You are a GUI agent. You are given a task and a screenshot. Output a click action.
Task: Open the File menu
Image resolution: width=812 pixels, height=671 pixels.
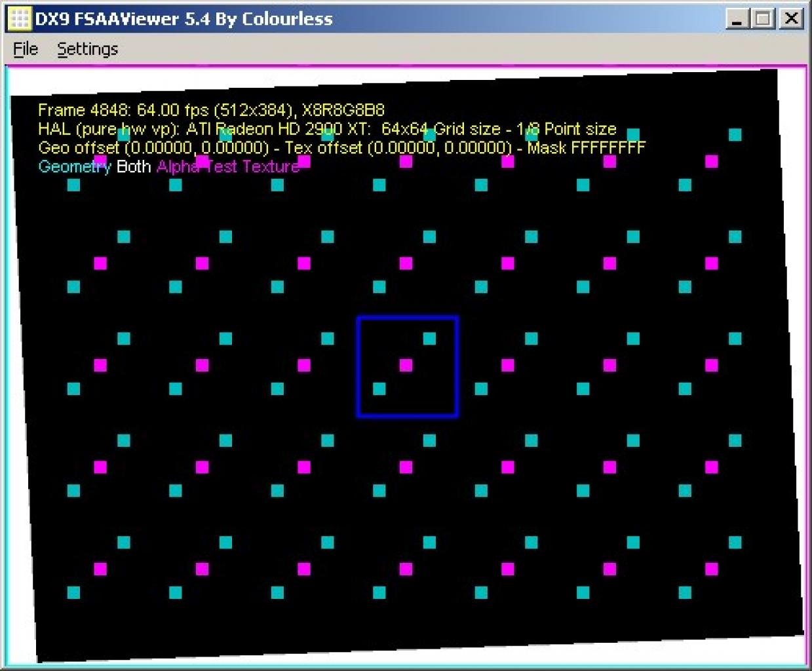pyautogui.click(x=26, y=49)
